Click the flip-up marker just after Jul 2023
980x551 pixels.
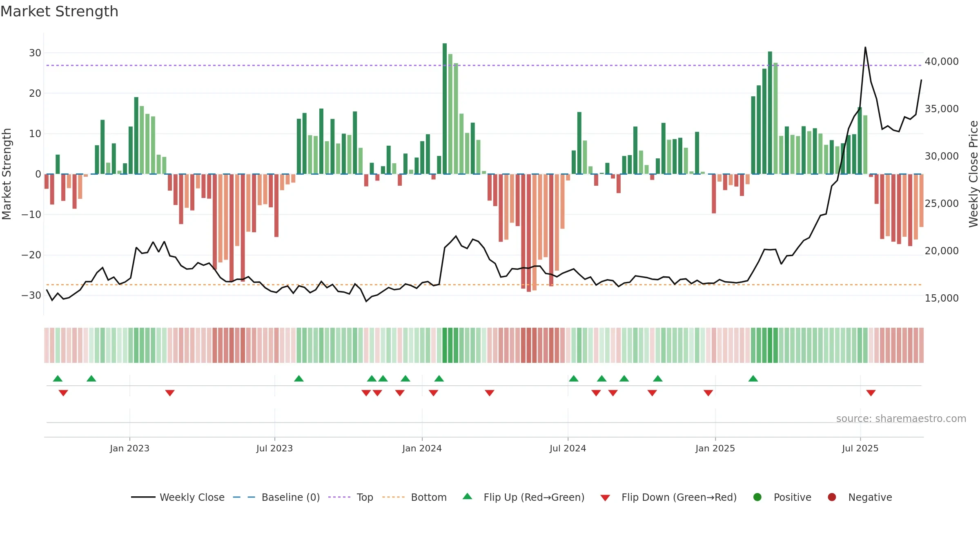click(x=299, y=378)
